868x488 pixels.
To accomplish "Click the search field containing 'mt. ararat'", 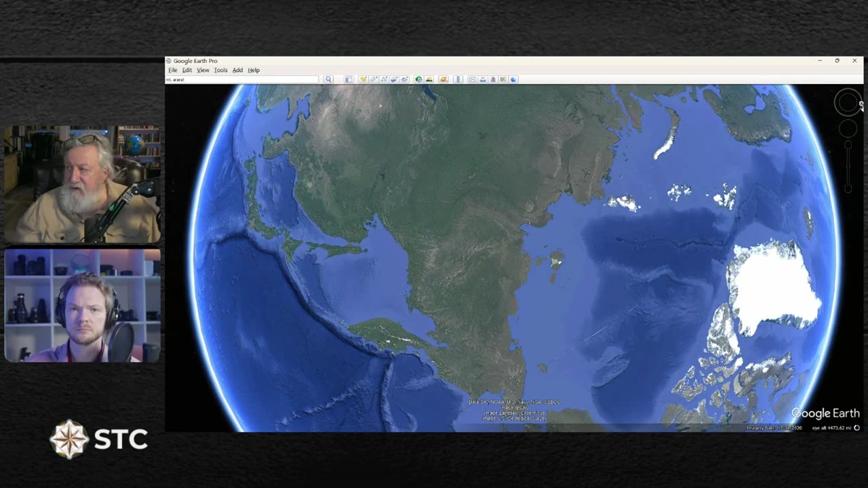I will tap(242, 79).
